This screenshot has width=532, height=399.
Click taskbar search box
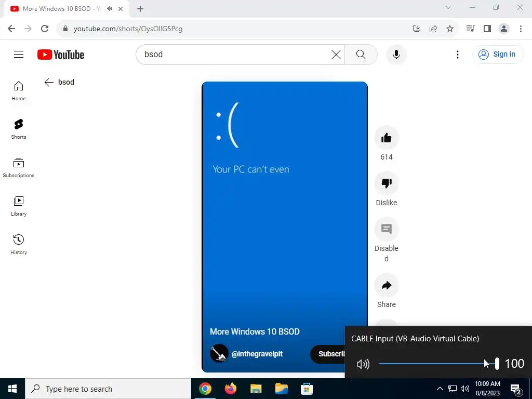108,389
